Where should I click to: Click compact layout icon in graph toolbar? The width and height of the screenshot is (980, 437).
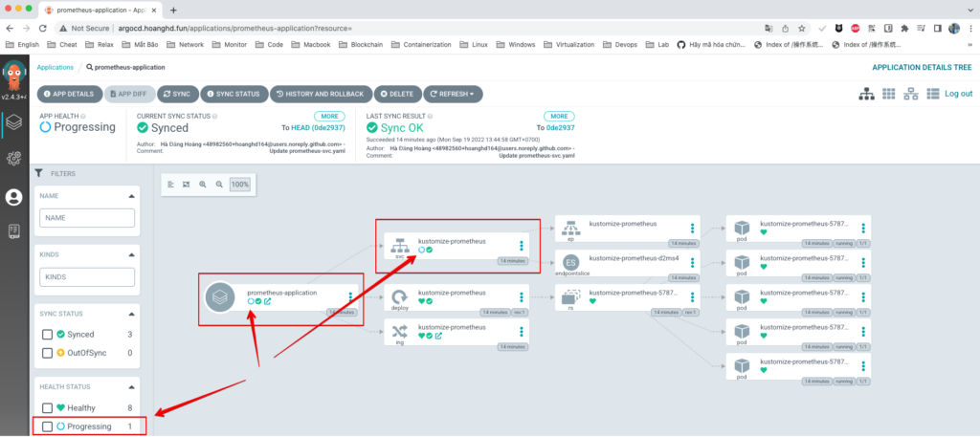coord(170,185)
